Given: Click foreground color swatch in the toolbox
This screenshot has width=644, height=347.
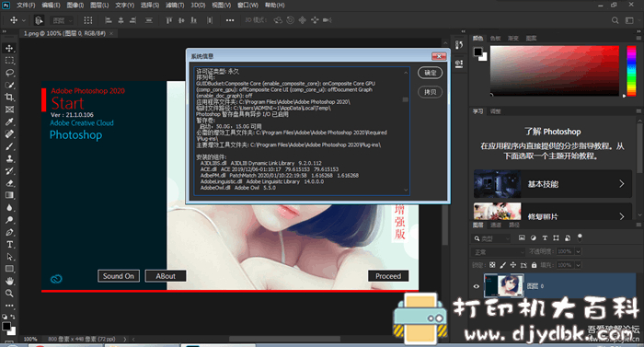Looking at the screenshot, I should pyautogui.click(x=6, y=327).
